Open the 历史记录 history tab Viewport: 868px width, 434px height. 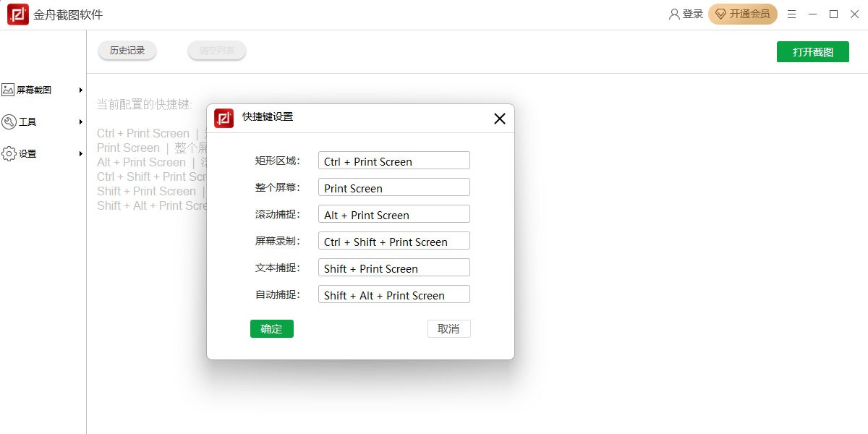click(127, 51)
